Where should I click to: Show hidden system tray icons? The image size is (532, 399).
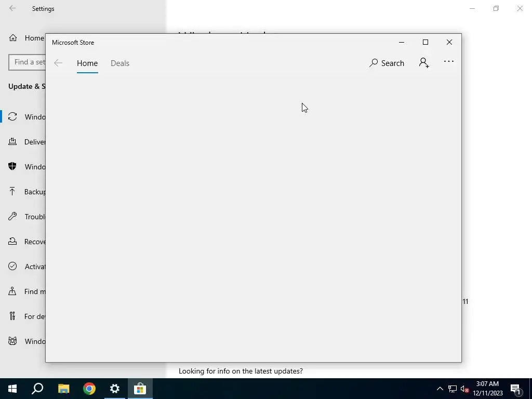pyautogui.click(x=440, y=389)
